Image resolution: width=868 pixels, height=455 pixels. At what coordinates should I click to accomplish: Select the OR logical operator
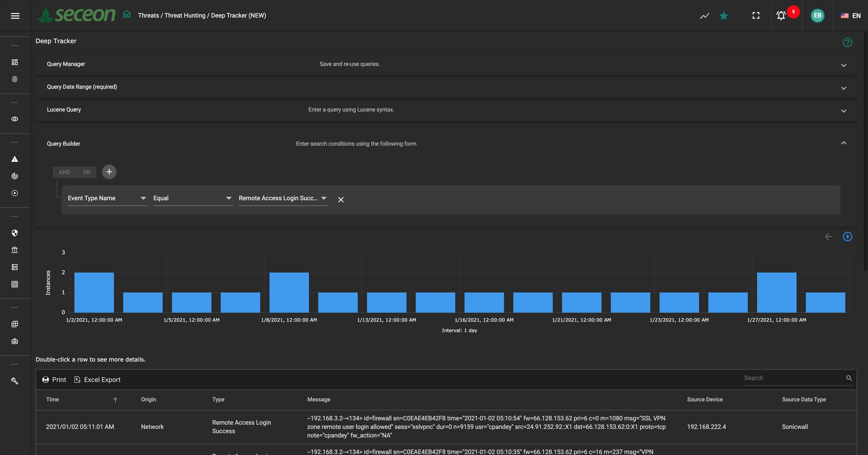(86, 172)
